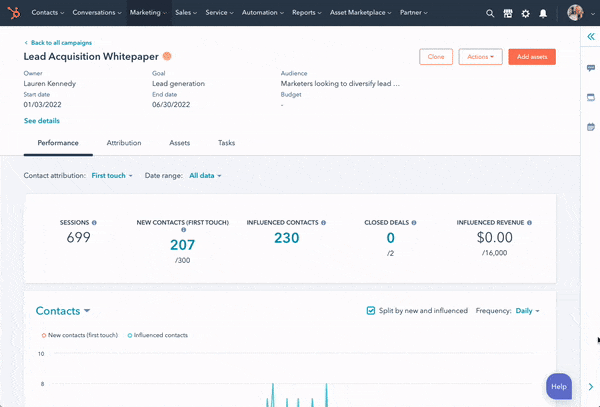
Task: Collapse sidebar with the double-chevron icon
Action: click(x=590, y=36)
